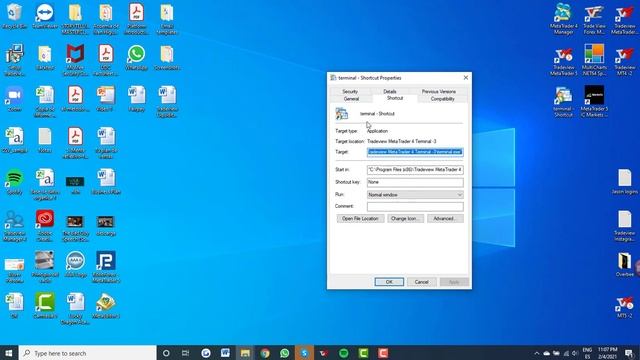Select the Camtasia desktop shortcut
Screen dimensions: 640x360
click(44, 306)
